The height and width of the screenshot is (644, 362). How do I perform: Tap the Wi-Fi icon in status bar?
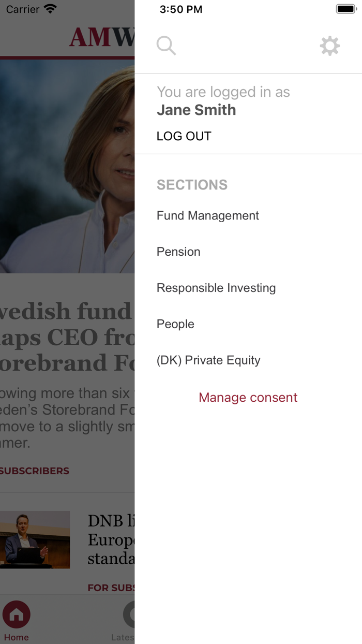[x=50, y=9]
